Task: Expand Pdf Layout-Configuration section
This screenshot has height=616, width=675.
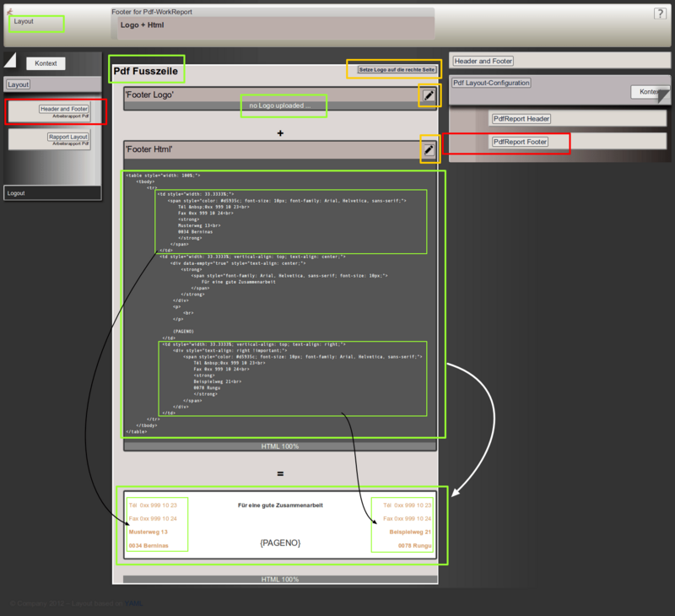Action: click(491, 83)
